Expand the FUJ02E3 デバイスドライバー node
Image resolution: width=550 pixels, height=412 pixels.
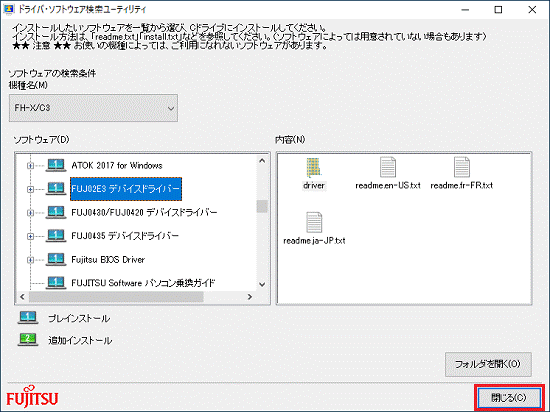[x=31, y=189]
